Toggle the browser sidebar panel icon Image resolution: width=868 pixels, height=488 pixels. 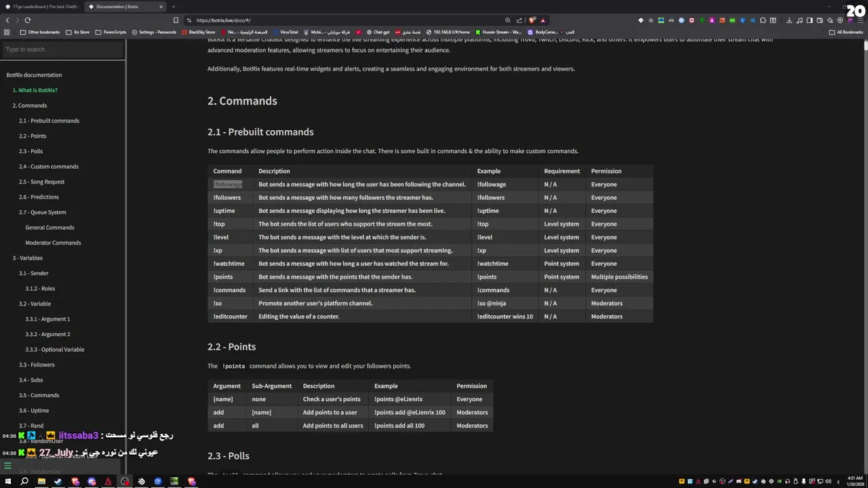pyautogui.click(x=810, y=20)
